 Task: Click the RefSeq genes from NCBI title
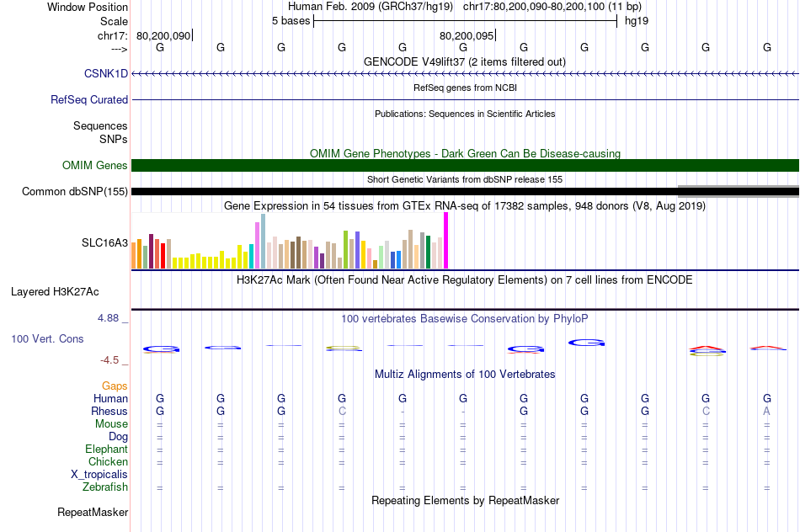point(466,88)
